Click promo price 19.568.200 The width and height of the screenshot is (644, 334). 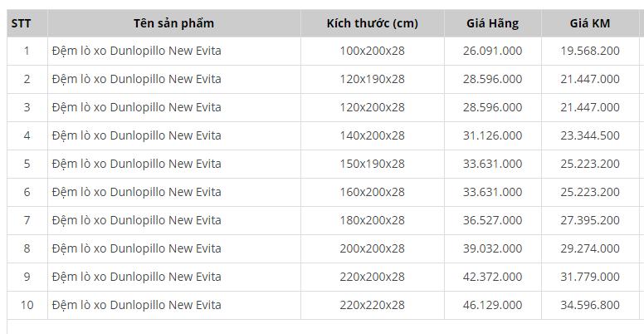click(x=590, y=51)
